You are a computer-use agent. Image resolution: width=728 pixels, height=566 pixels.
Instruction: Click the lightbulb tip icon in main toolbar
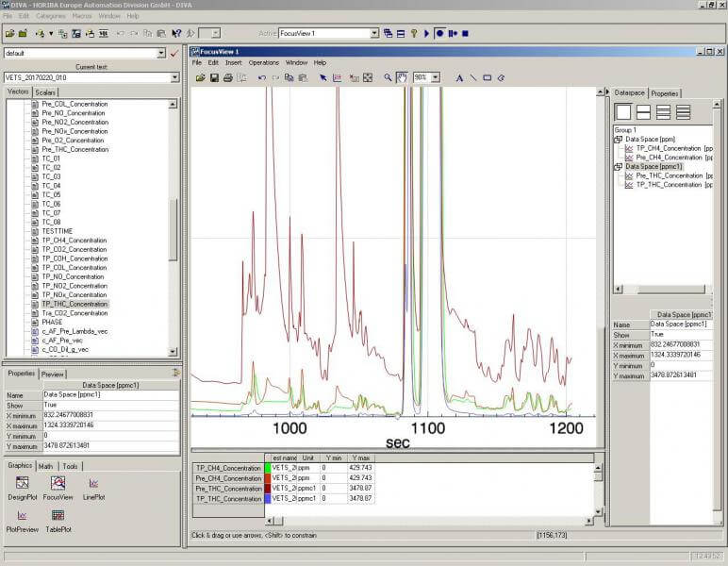pyautogui.click(x=414, y=33)
